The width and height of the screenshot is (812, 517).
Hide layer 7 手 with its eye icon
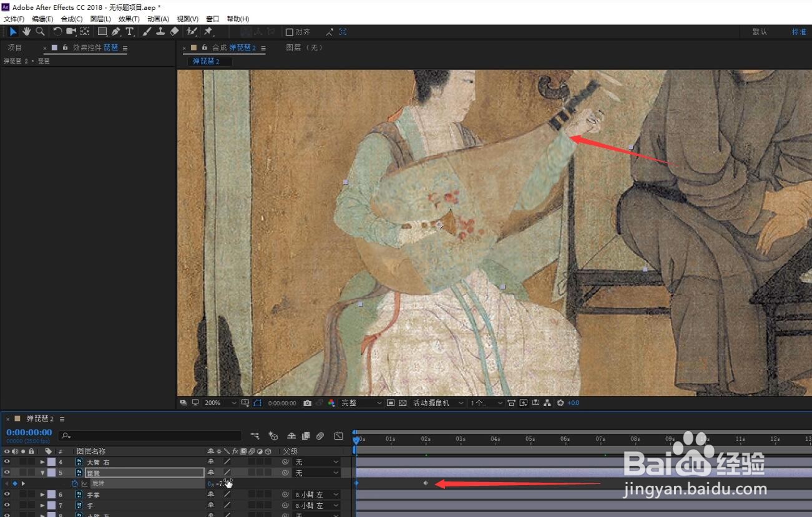click(7, 505)
